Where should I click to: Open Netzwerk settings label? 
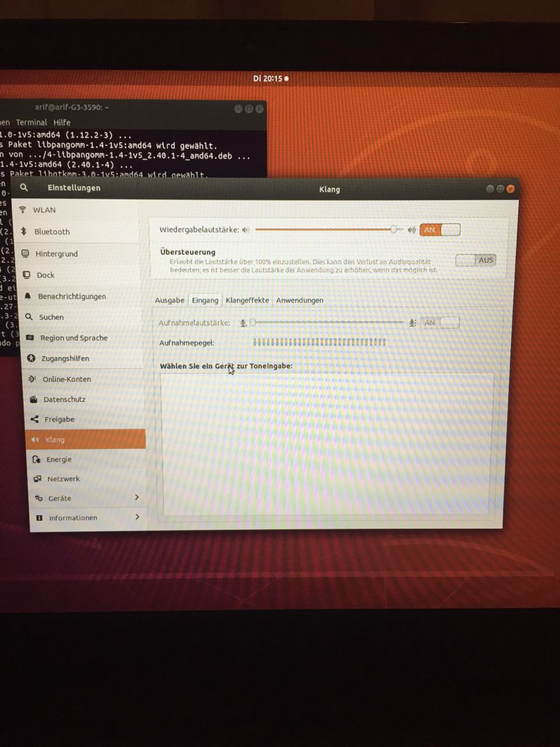(x=64, y=479)
